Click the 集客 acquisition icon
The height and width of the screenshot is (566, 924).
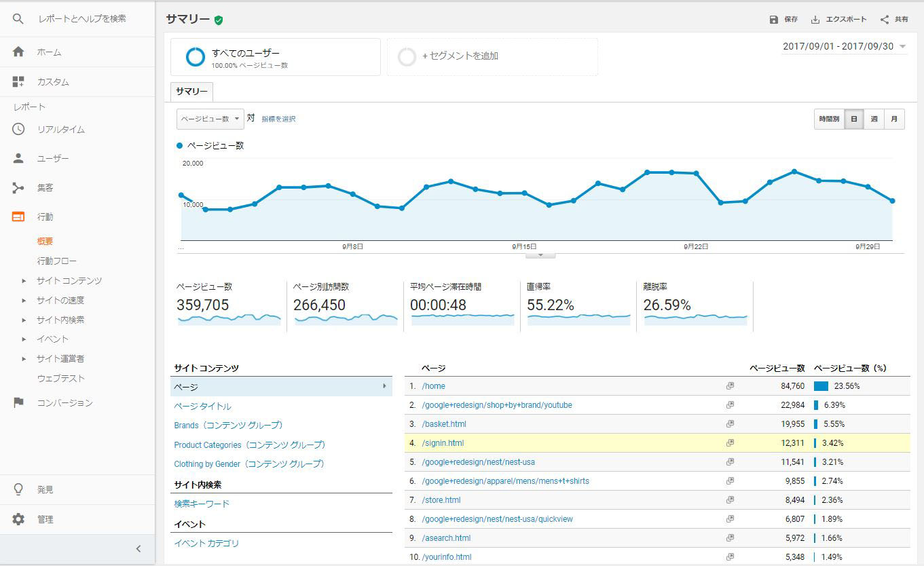coord(18,187)
